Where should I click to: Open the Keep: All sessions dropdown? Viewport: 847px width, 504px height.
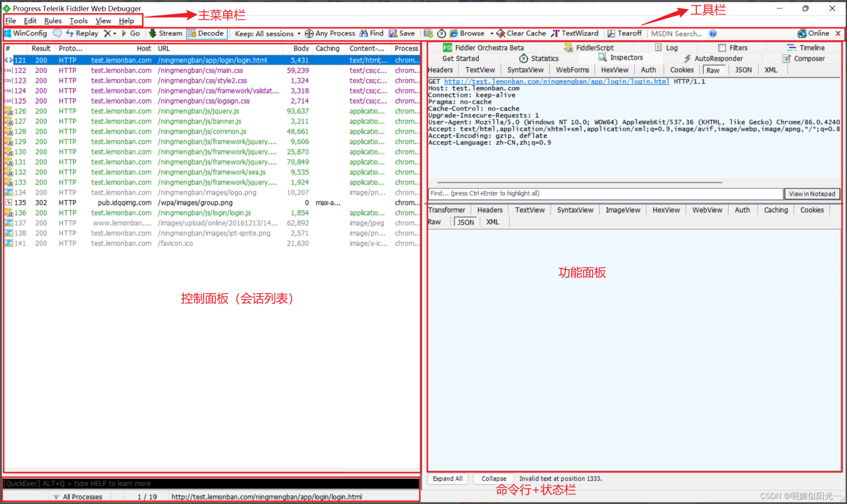point(267,33)
